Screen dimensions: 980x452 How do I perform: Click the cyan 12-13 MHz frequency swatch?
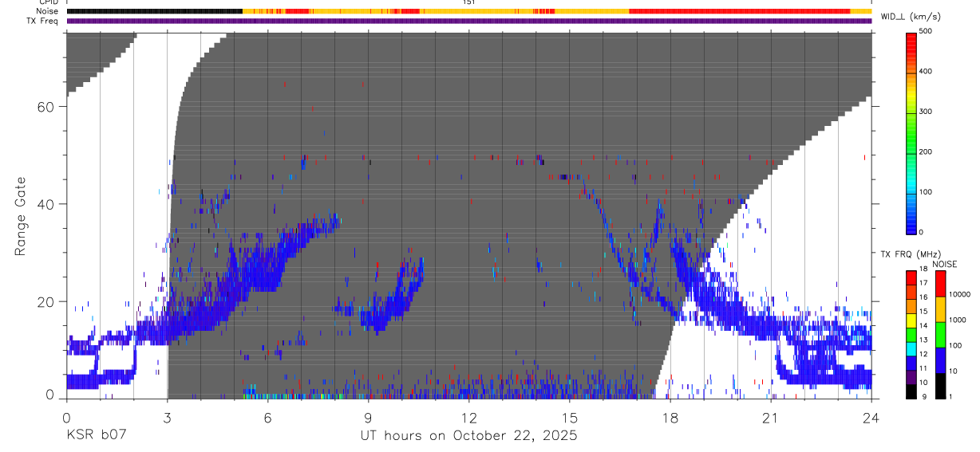(911, 348)
